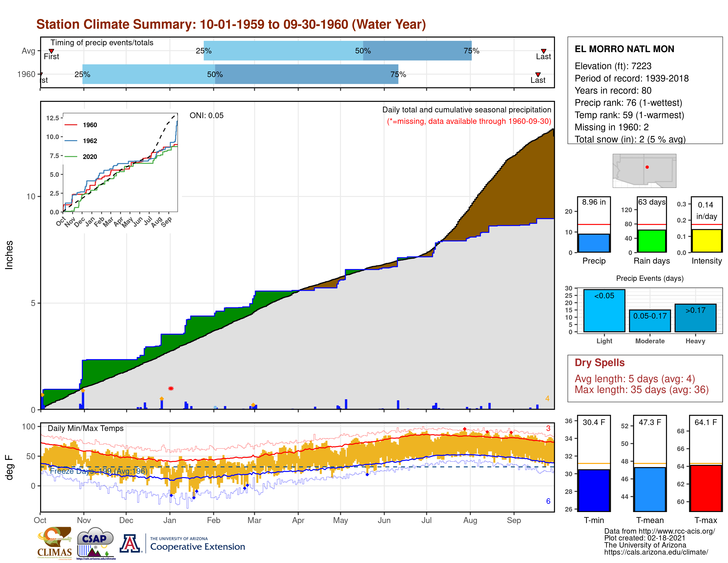Click 'Total snow (in): 2 (5 % avg)'
The width and height of the screenshot is (728, 563).
630,139
